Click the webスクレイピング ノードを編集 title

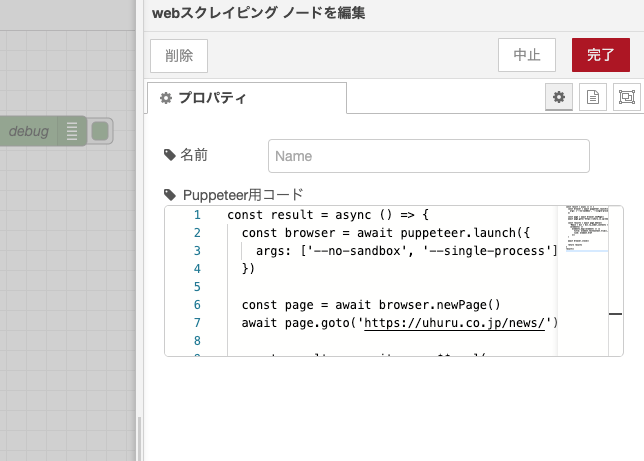(258, 13)
